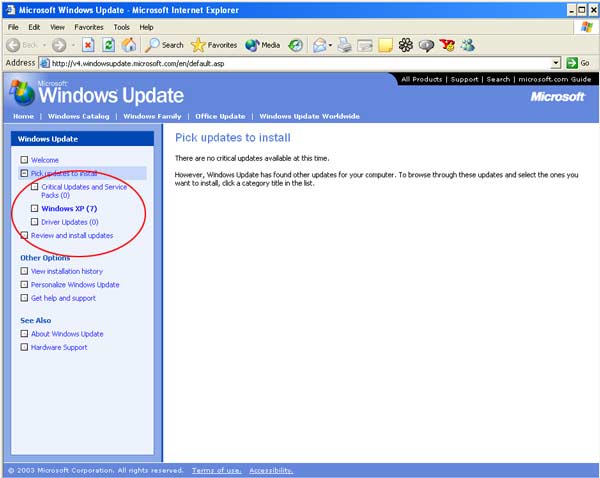Click the speech bubble toolbar icon
600x478 pixels.
click(x=426, y=46)
